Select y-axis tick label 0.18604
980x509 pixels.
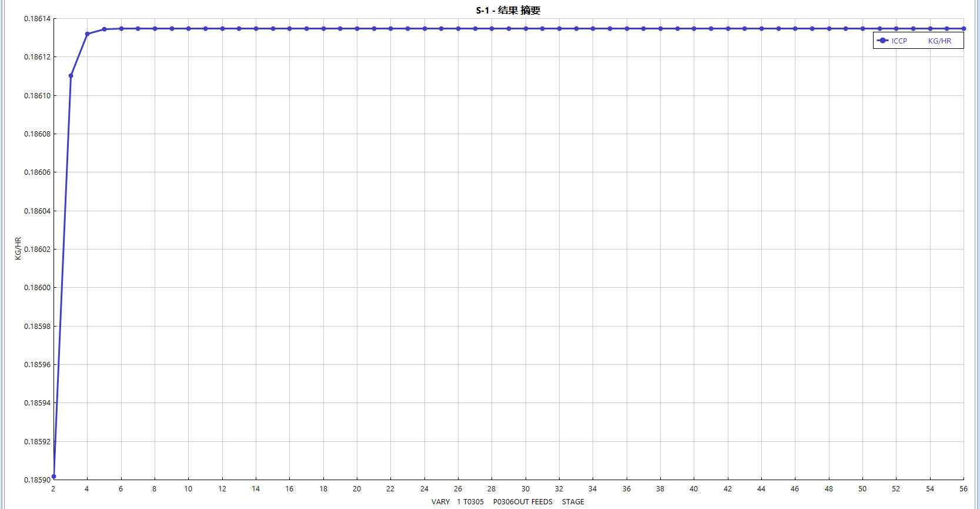coord(37,211)
